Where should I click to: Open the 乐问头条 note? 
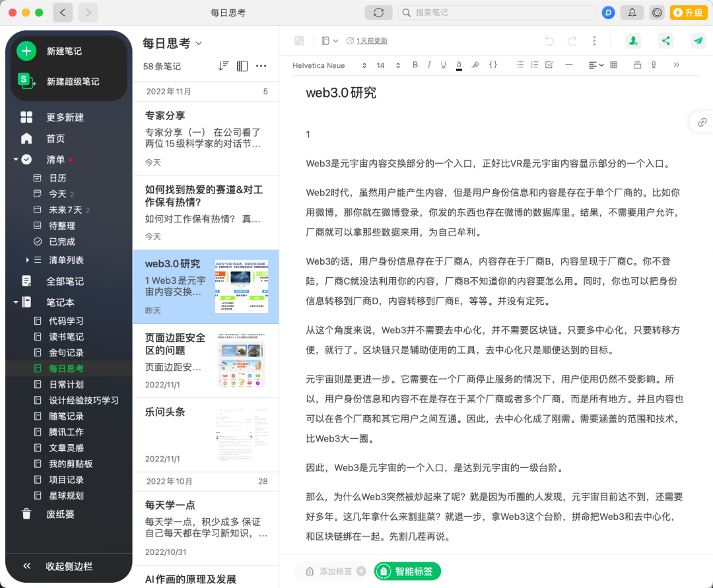click(205, 435)
